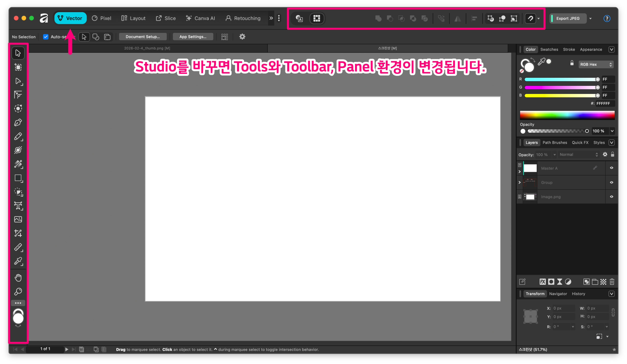This screenshot has height=364, width=627.
Task: Activate the Hand view tool
Action: click(x=18, y=278)
